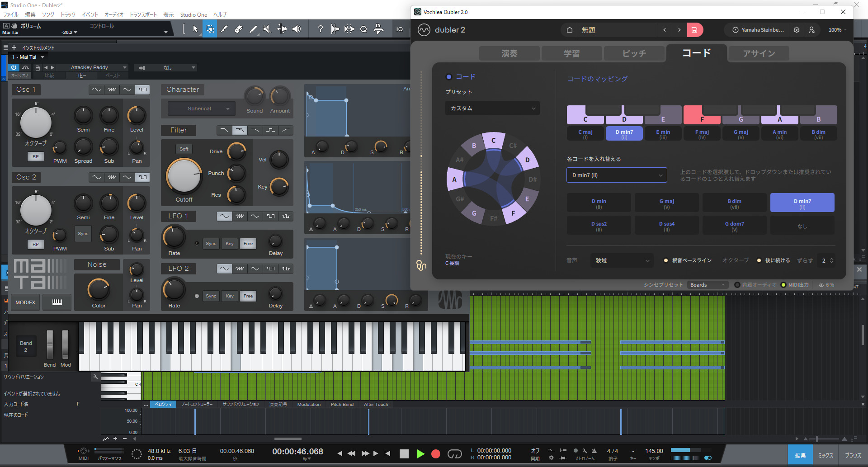
Task: Open Dubler settings gear
Action: point(797,30)
